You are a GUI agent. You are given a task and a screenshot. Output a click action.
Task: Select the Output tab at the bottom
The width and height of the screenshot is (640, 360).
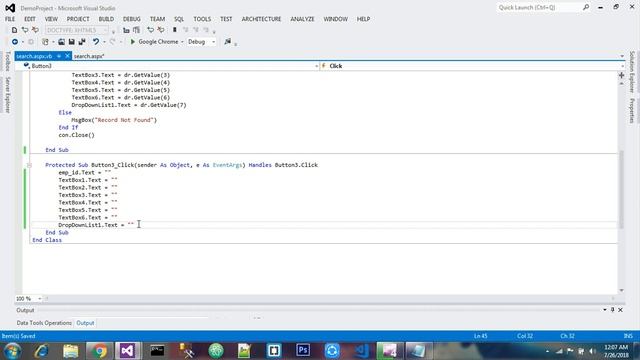click(x=85, y=323)
